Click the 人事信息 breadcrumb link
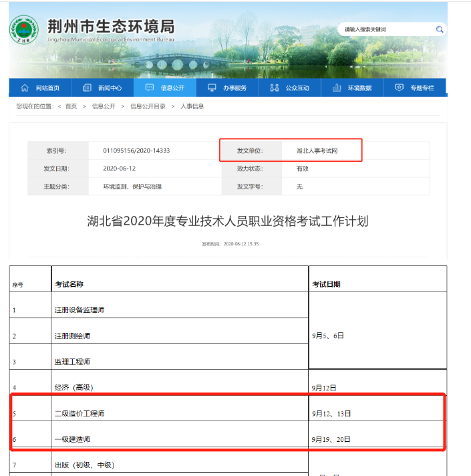The image size is (471, 476). click(192, 106)
